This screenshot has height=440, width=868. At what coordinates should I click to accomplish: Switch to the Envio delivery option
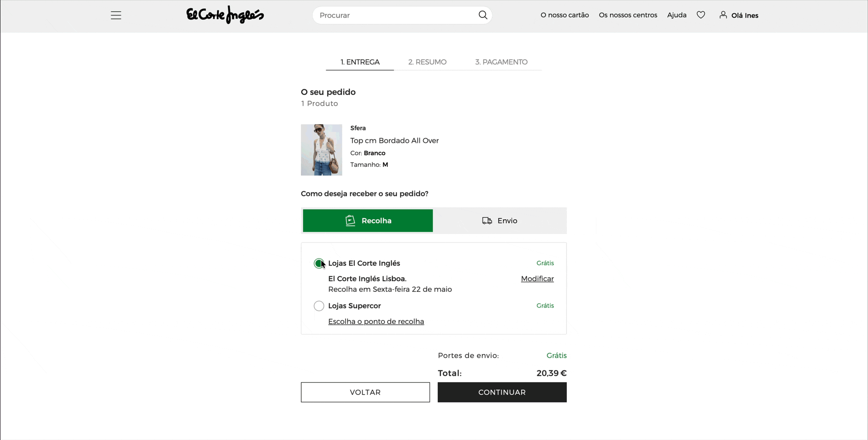(x=500, y=220)
